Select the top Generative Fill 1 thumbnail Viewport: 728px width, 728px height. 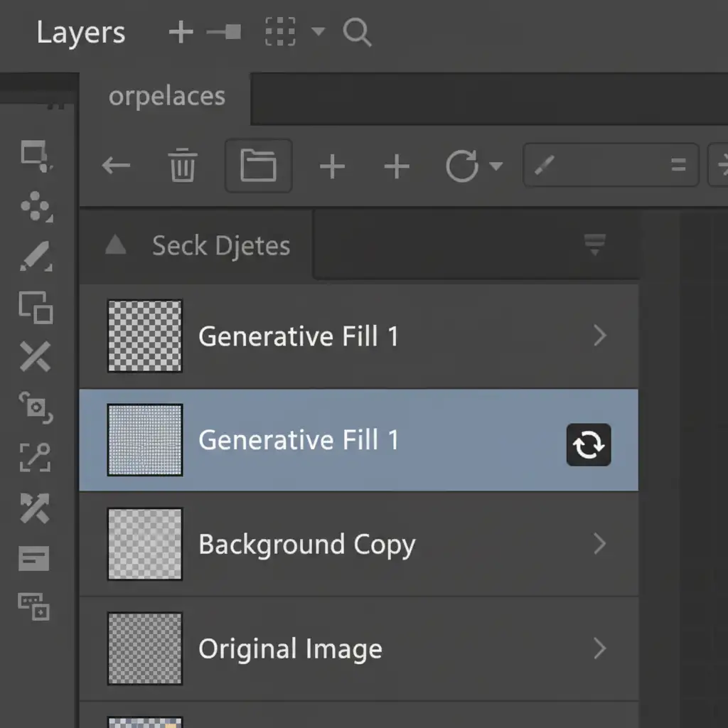pyautogui.click(x=145, y=336)
